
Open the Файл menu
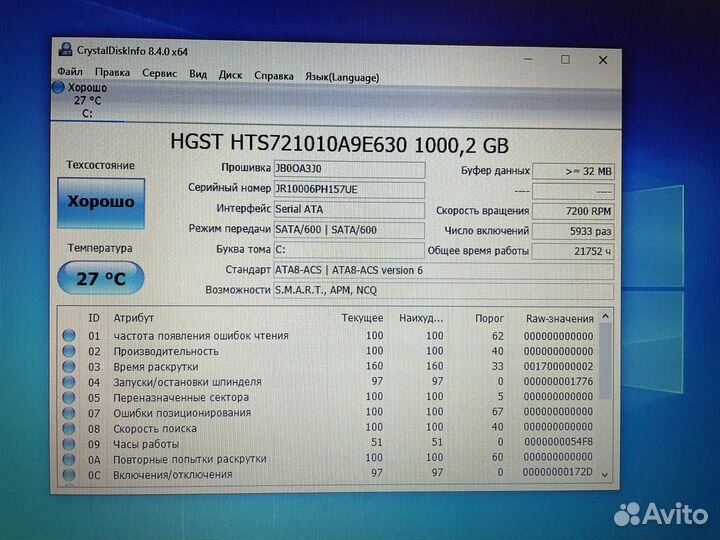[70, 72]
